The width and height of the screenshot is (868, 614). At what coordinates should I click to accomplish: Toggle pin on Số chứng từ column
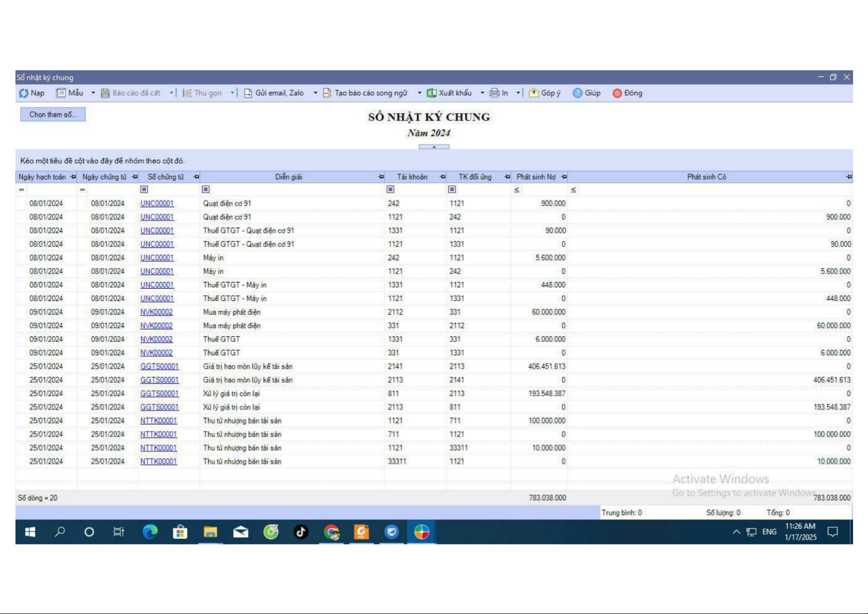[196, 177]
